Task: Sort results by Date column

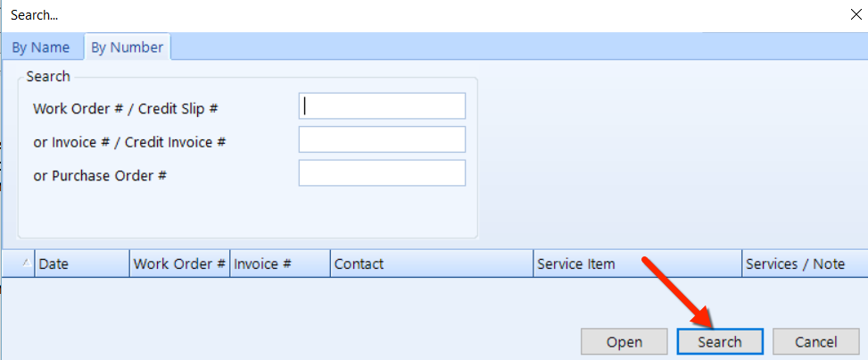Action: [x=82, y=264]
